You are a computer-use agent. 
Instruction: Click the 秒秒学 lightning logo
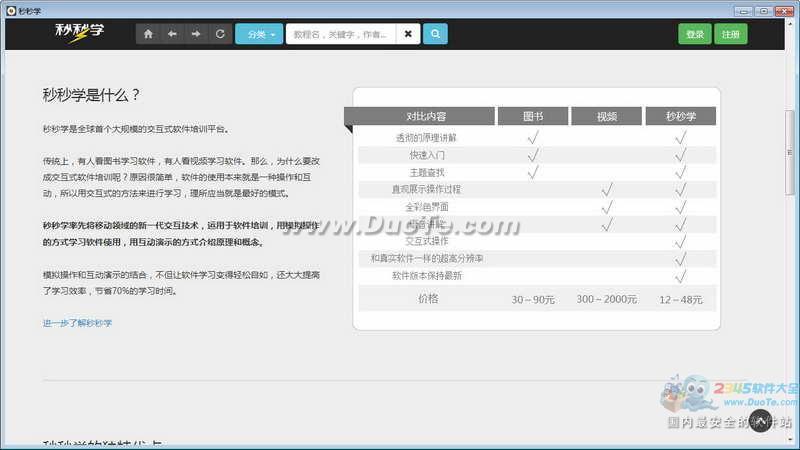point(80,33)
